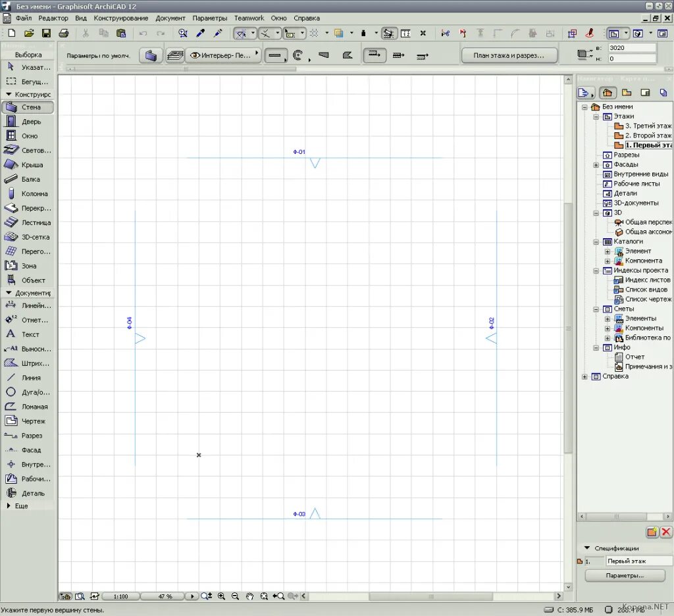Click the pan hand icon in bottom bar
Image resolution: width=674 pixels, height=616 pixels.
pyautogui.click(x=249, y=596)
